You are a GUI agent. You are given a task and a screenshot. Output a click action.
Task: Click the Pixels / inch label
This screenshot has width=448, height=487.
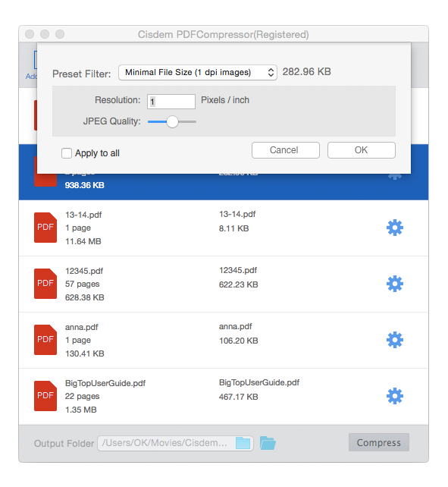(225, 100)
